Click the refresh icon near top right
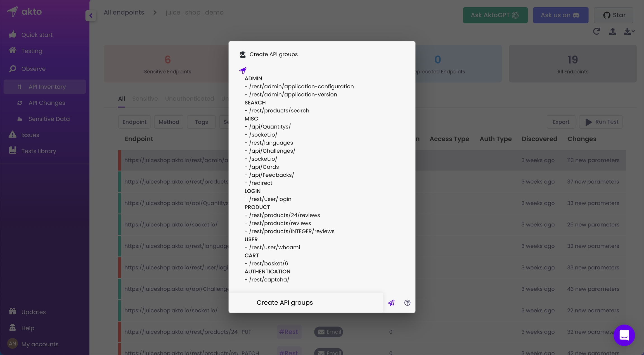The width and height of the screenshot is (644, 355). pyautogui.click(x=596, y=31)
